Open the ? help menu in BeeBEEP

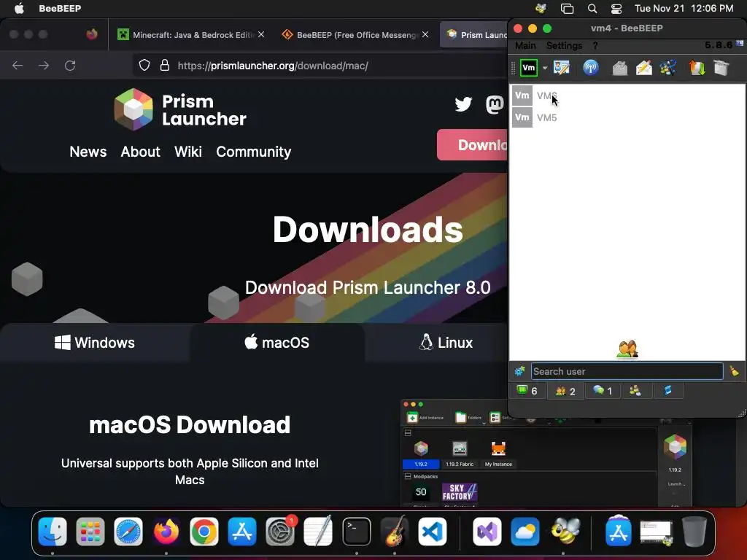tap(595, 46)
